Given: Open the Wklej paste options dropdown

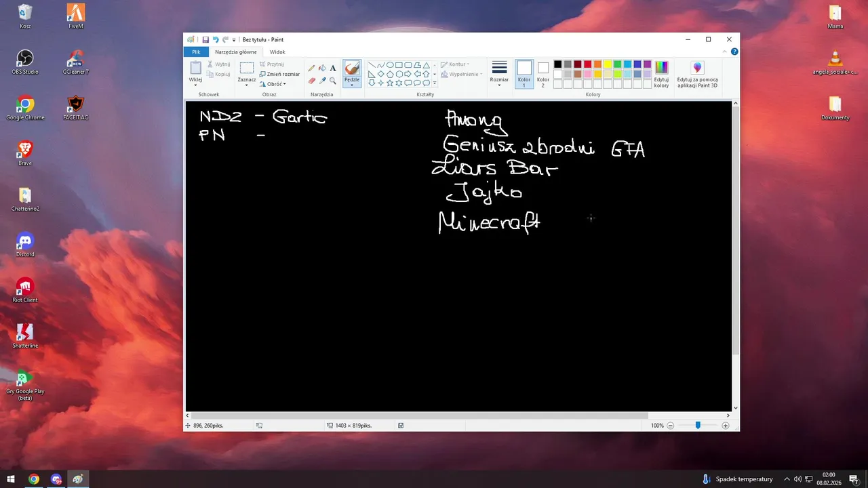Looking at the screenshot, I should pyautogui.click(x=195, y=85).
